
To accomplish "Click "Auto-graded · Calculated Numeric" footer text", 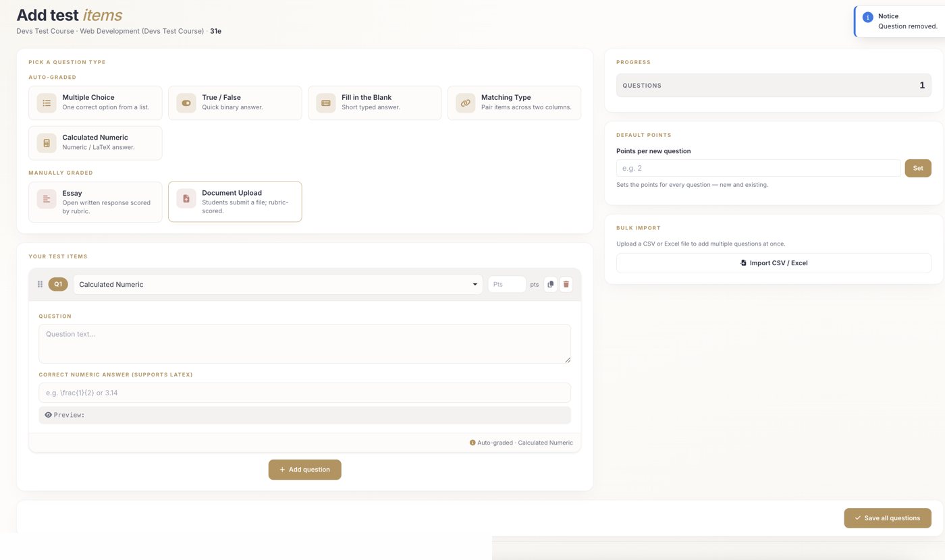I will click(x=525, y=443).
